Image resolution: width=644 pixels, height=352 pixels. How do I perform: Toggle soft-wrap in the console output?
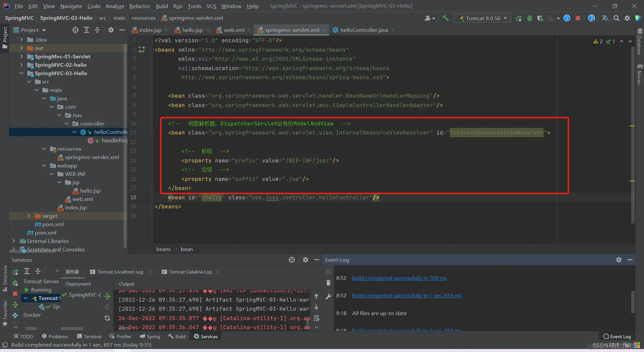pyautogui.click(x=316, y=318)
